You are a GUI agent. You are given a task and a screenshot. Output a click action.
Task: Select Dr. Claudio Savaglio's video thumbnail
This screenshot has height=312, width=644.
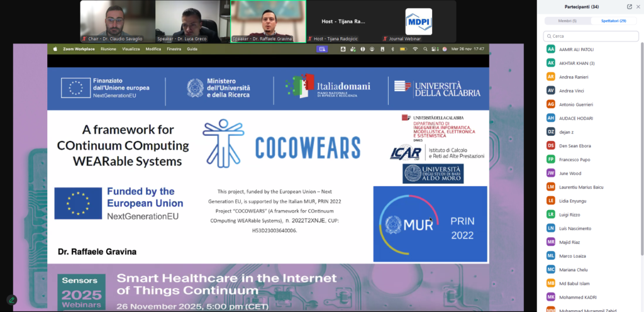(x=116, y=21)
